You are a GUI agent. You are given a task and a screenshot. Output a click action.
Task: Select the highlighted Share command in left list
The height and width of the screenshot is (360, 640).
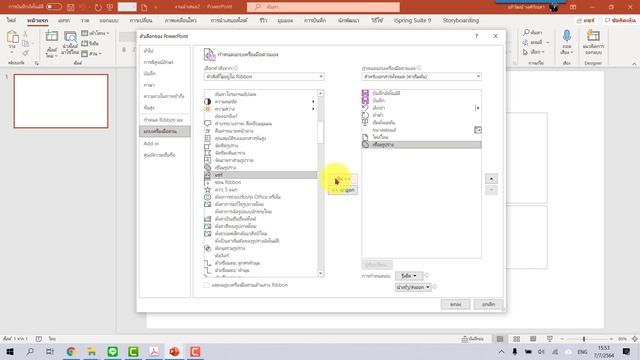[261, 175]
